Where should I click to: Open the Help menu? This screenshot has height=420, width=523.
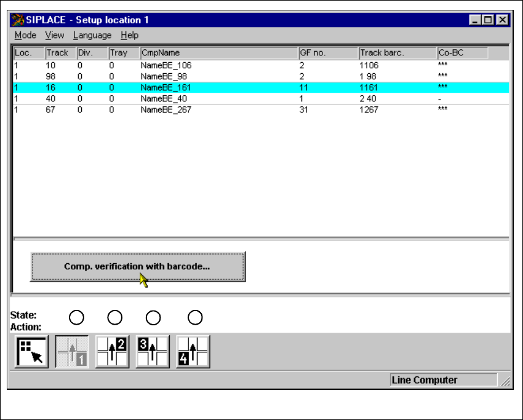129,35
